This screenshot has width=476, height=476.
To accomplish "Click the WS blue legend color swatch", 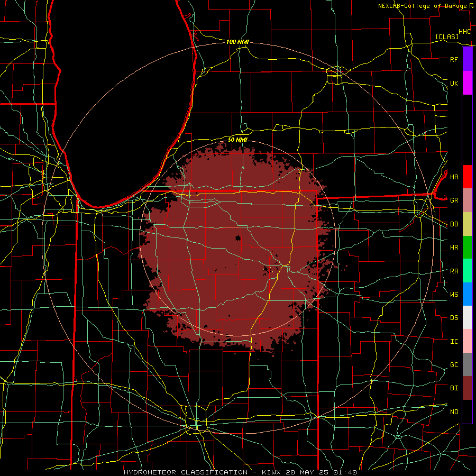I will [x=467, y=294].
